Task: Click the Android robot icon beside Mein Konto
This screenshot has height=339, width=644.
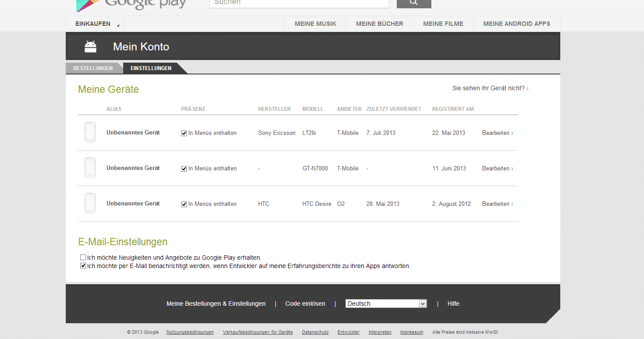Action: (90, 46)
